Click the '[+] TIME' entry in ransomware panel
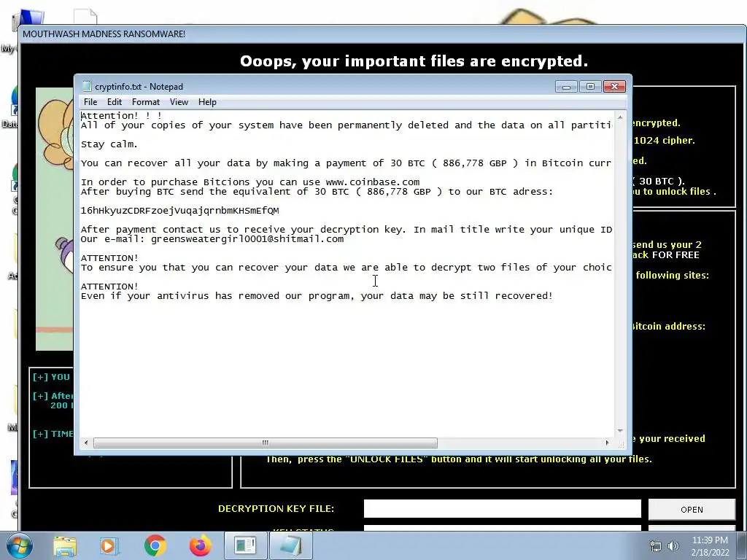This screenshot has height=560, width=747. pyautogui.click(x=53, y=434)
